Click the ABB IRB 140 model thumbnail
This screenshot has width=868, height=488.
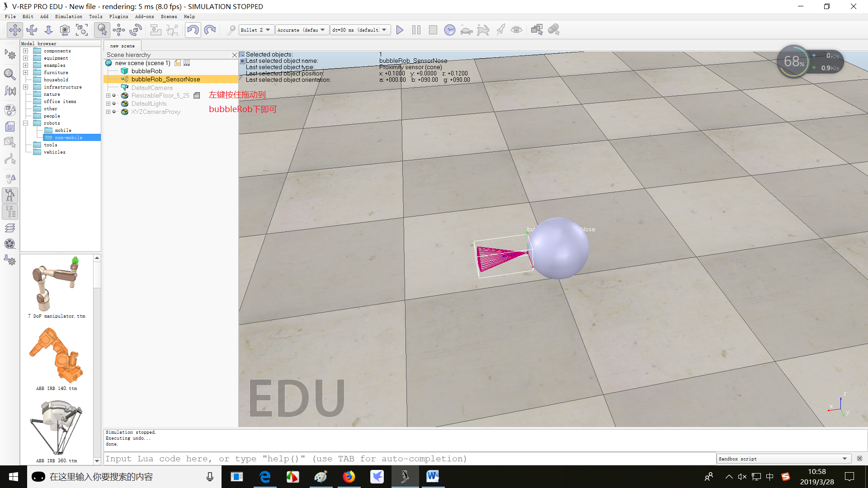pyautogui.click(x=57, y=356)
